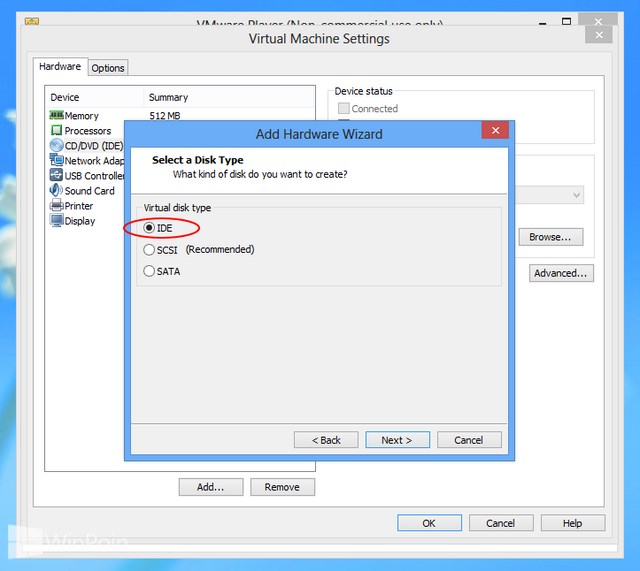The image size is (640, 571).
Task: Select the Printer row label
Action: pyautogui.click(x=79, y=206)
